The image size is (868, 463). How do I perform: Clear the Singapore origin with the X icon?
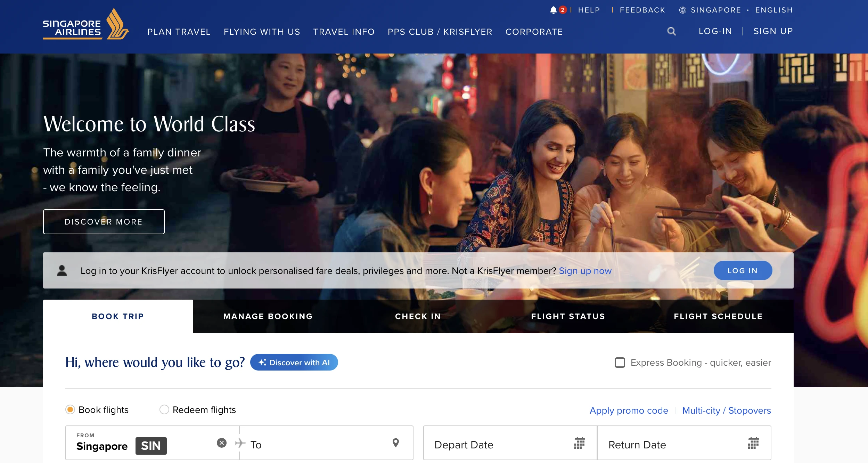tap(222, 443)
